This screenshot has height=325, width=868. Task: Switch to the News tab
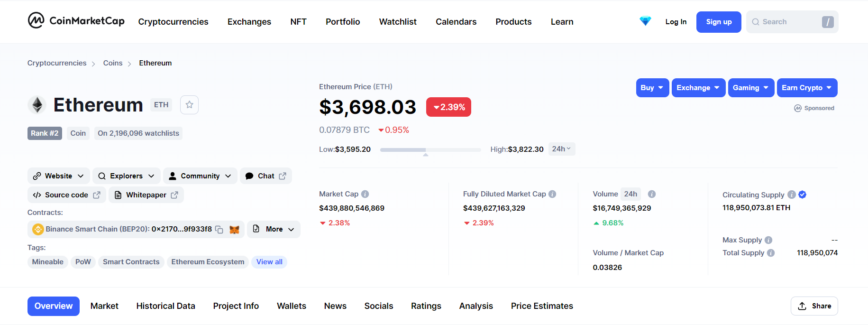pyautogui.click(x=335, y=306)
